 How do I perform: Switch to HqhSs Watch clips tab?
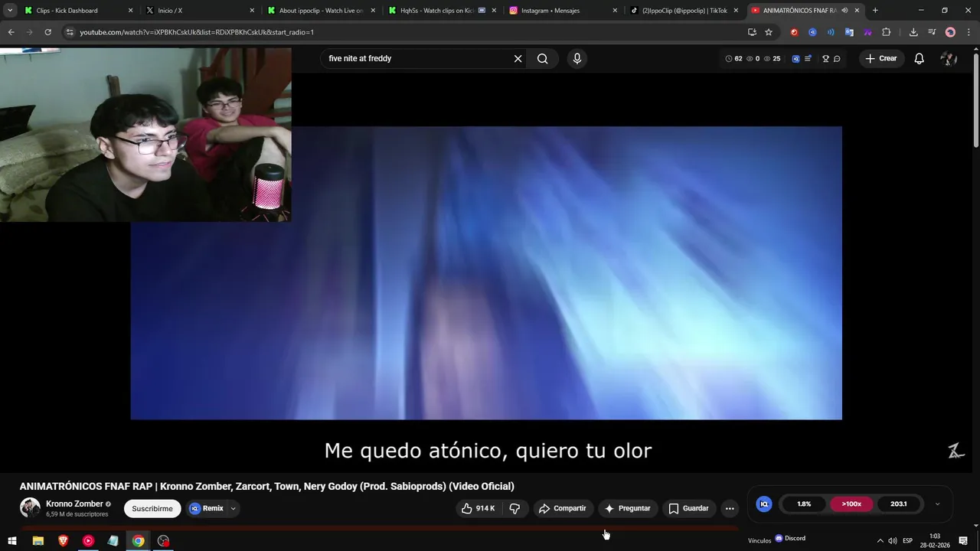click(x=441, y=11)
